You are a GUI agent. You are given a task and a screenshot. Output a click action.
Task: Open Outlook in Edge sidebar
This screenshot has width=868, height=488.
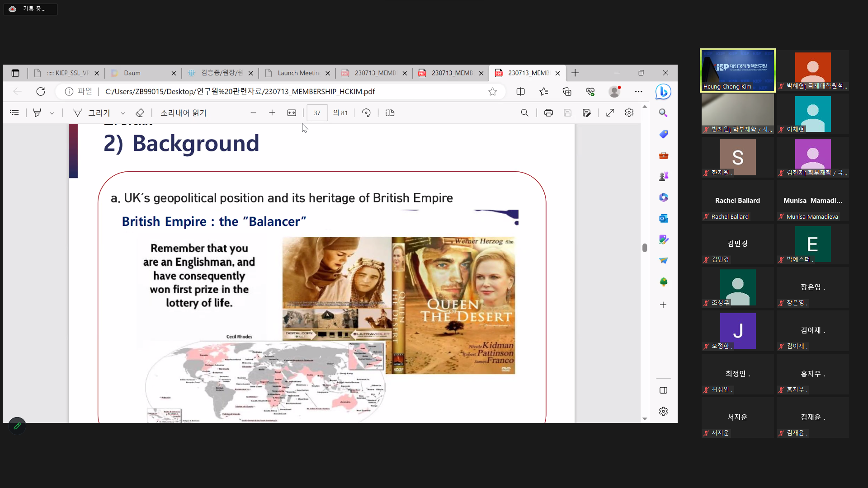coord(663,219)
